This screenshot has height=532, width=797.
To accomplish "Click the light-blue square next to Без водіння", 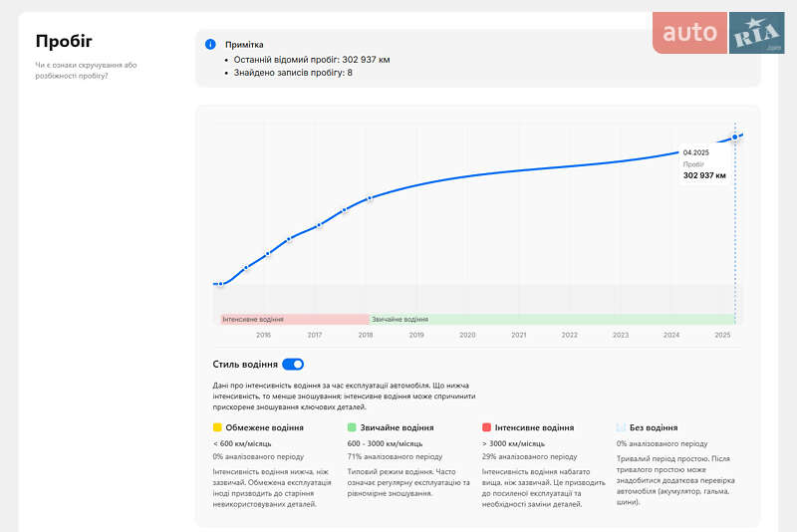I will [621, 426].
